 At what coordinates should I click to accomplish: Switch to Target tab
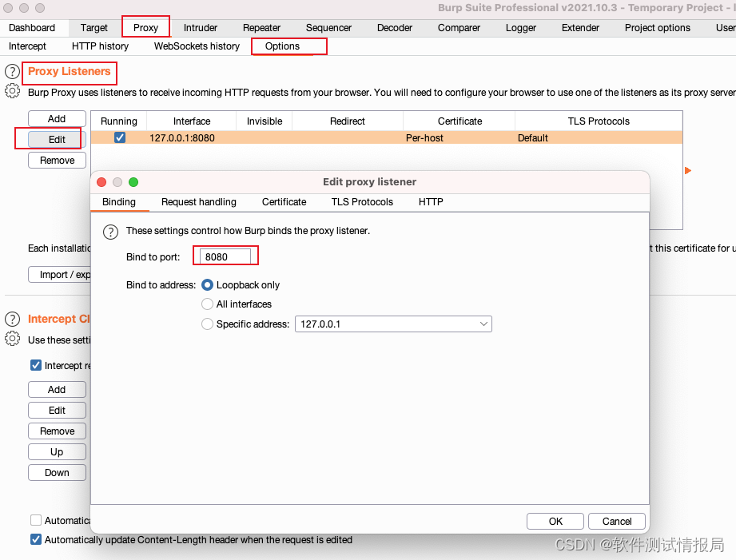point(93,28)
